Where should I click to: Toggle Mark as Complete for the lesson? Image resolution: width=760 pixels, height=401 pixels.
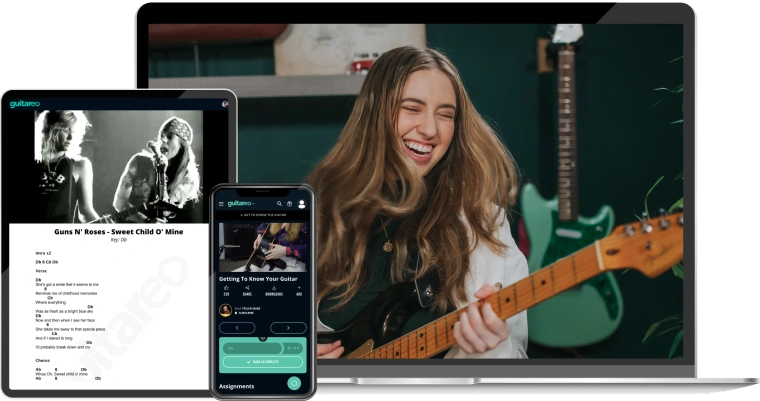click(x=262, y=361)
